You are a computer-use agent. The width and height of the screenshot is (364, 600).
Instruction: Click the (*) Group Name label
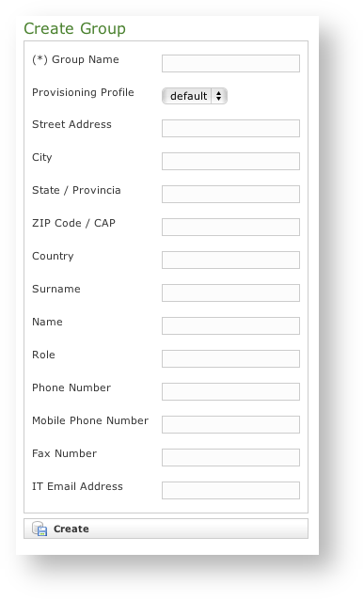[75, 59]
